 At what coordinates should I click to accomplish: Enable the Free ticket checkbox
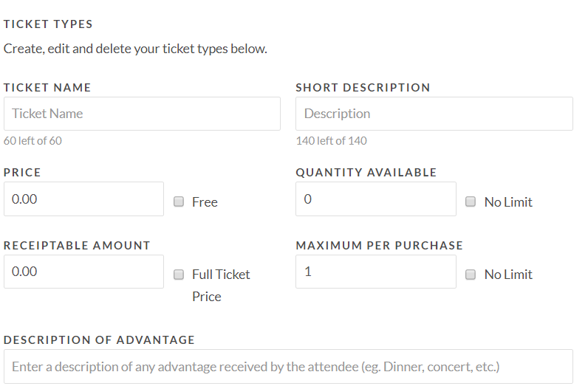(x=179, y=201)
